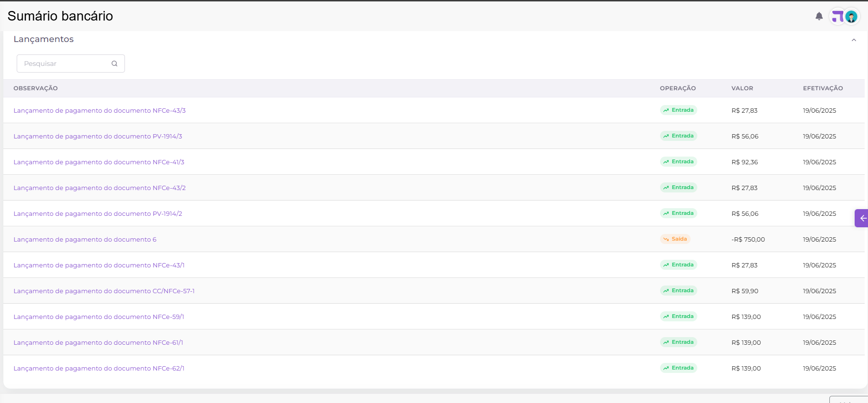Open the user profile avatar

point(851,17)
